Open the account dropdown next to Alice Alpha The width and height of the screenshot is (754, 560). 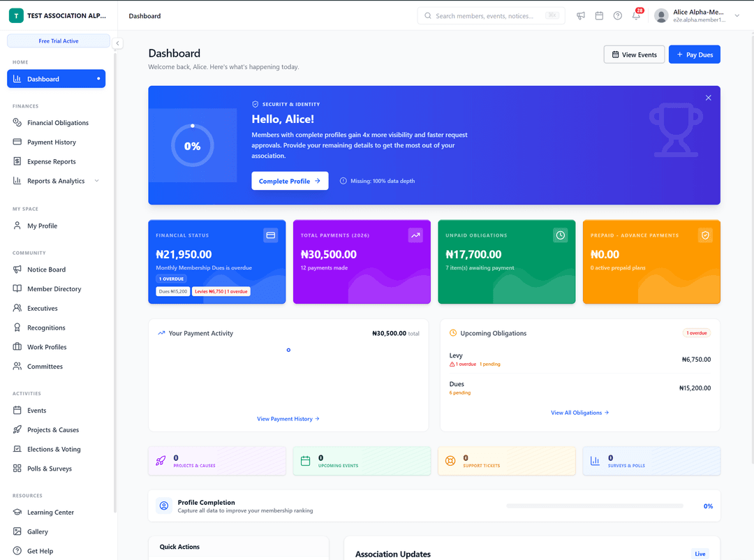point(737,16)
